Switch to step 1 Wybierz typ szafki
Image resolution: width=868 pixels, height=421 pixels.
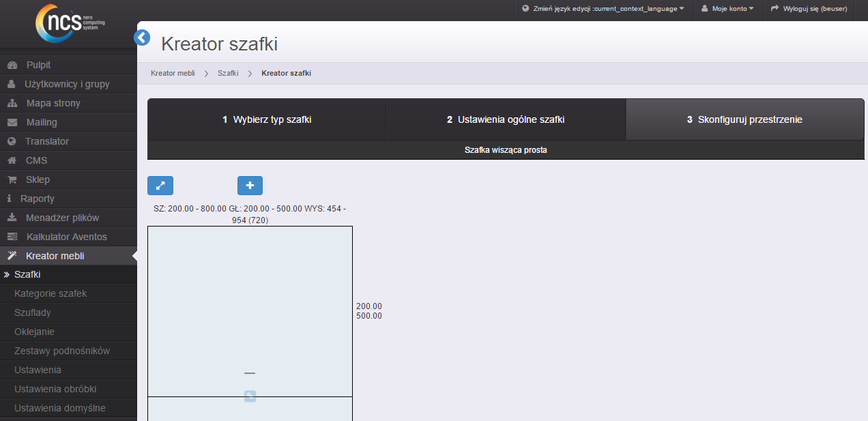click(x=267, y=119)
